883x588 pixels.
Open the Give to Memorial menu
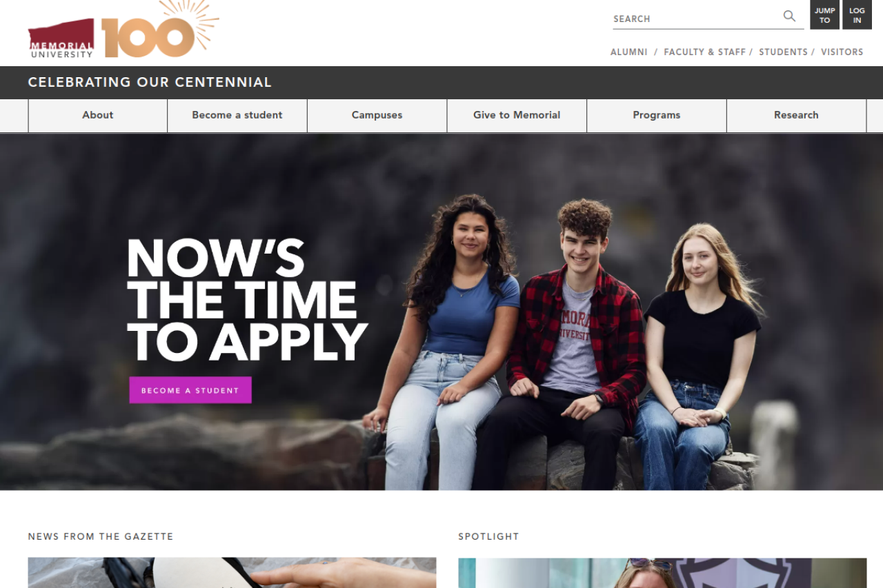click(517, 115)
